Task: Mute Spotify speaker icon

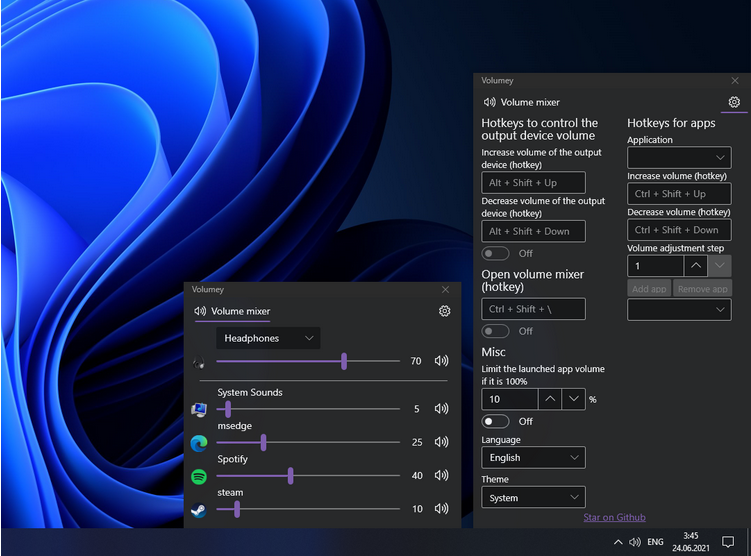Action: point(441,475)
